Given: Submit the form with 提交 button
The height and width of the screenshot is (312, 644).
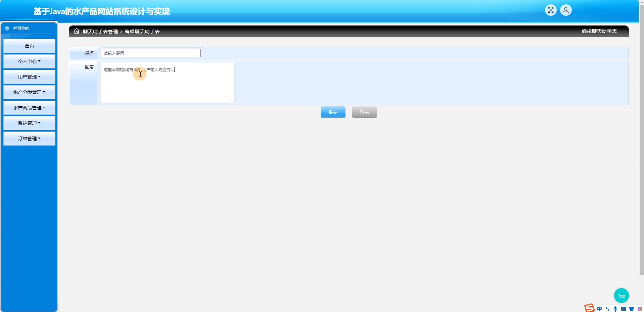Looking at the screenshot, I should pos(333,112).
